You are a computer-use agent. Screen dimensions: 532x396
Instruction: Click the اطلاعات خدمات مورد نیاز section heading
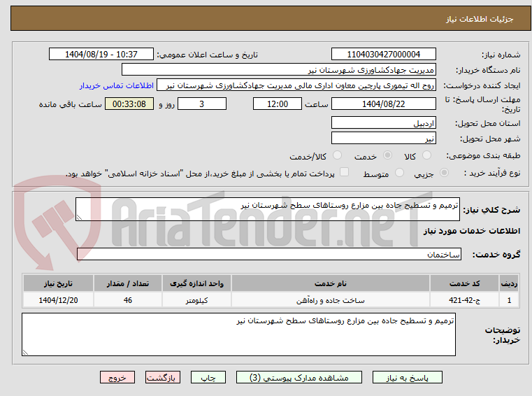pyautogui.click(x=472, y=231)
